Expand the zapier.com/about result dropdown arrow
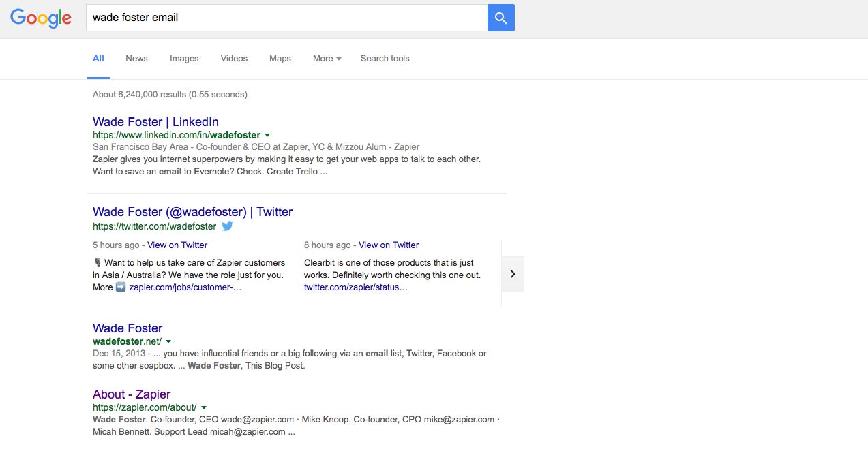 point(204,407)
